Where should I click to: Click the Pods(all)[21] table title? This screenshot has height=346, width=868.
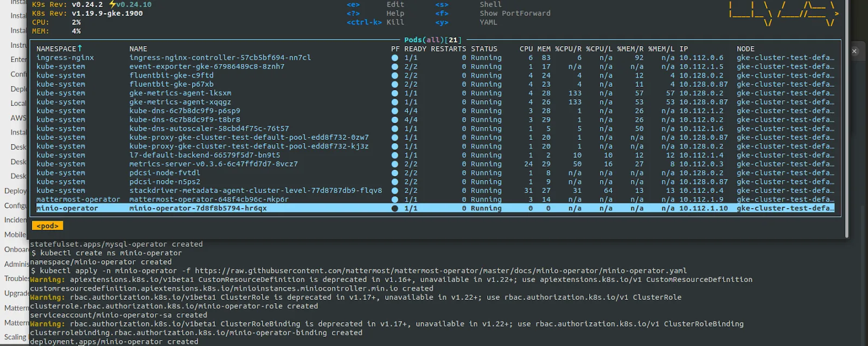click(433, 40)
